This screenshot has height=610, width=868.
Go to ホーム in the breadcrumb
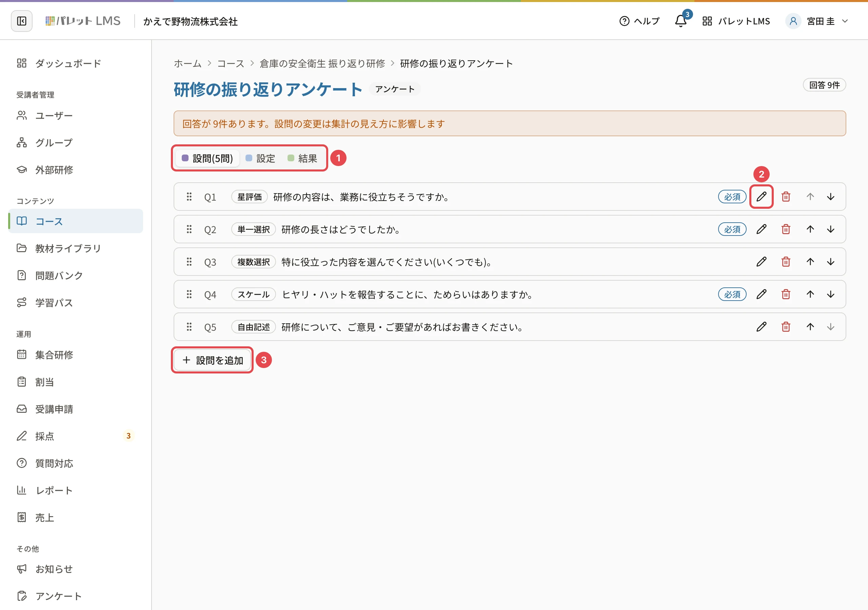coord(188,63)
